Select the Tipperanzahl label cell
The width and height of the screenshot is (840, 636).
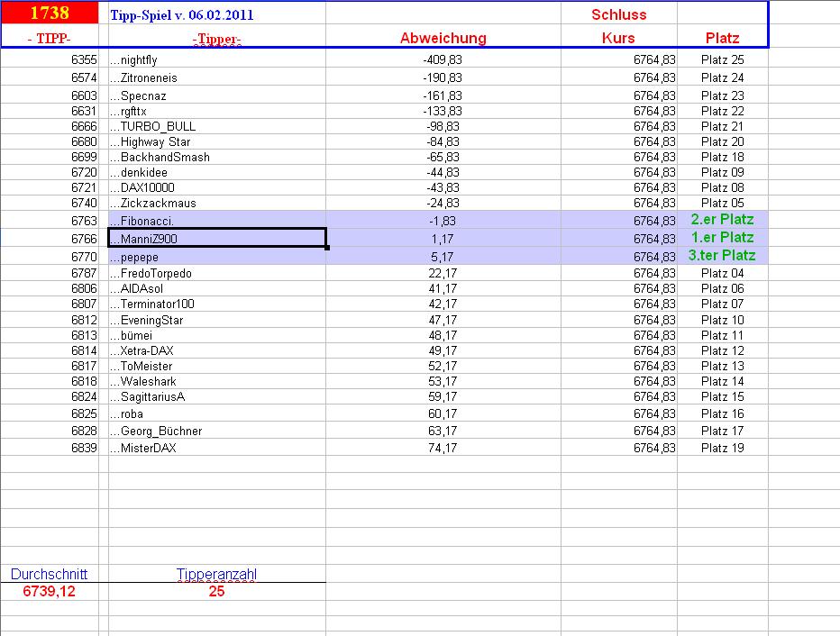click(216, 575)
